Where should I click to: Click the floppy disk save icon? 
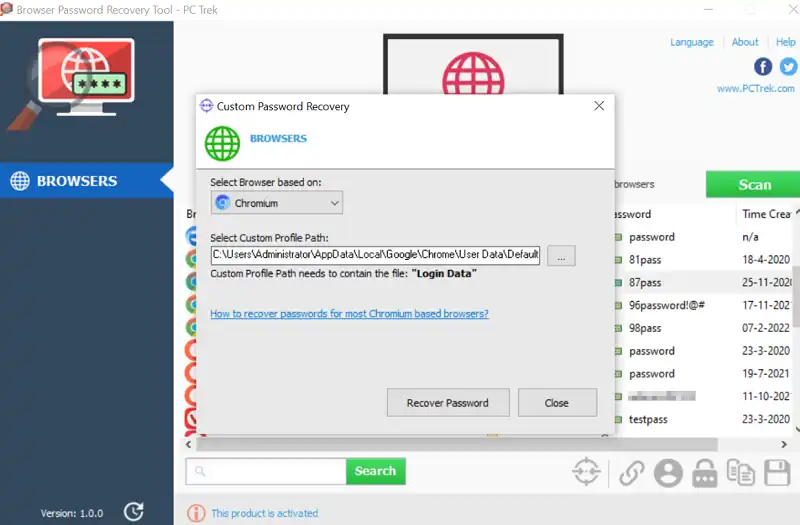(x=777, y=472)
